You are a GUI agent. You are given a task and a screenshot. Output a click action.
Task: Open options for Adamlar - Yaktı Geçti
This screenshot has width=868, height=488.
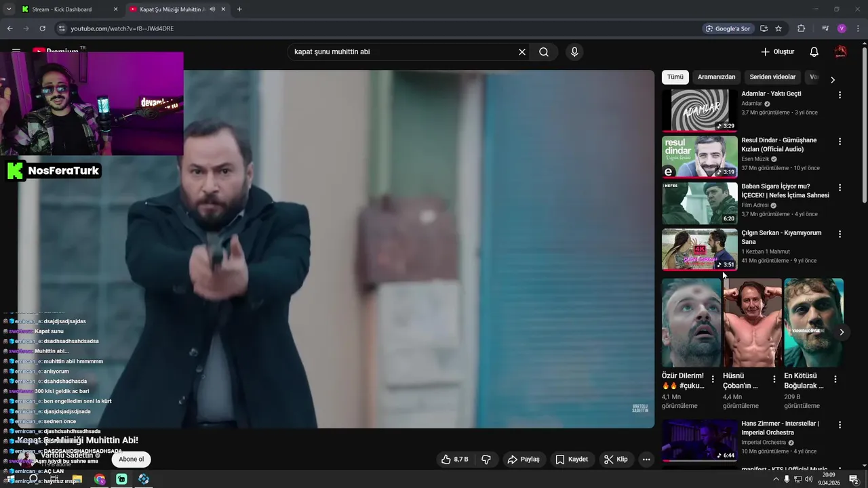(x=840, y=96)
